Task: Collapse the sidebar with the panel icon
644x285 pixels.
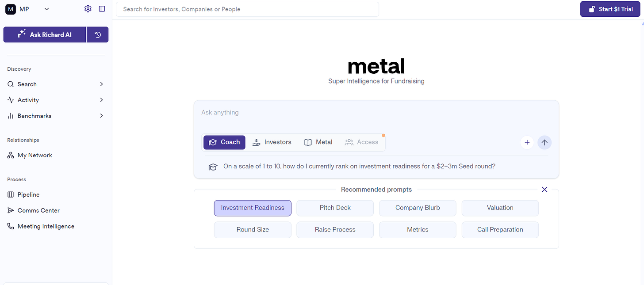Action: pos(102,9)
